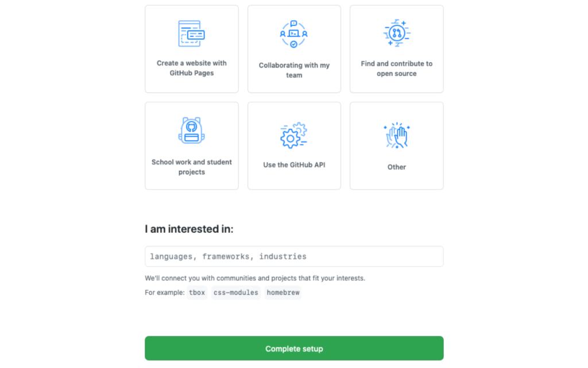This screenshot has width=588, height=368.
Task: Click the team collaboration icon
Action: pos(293,34)
